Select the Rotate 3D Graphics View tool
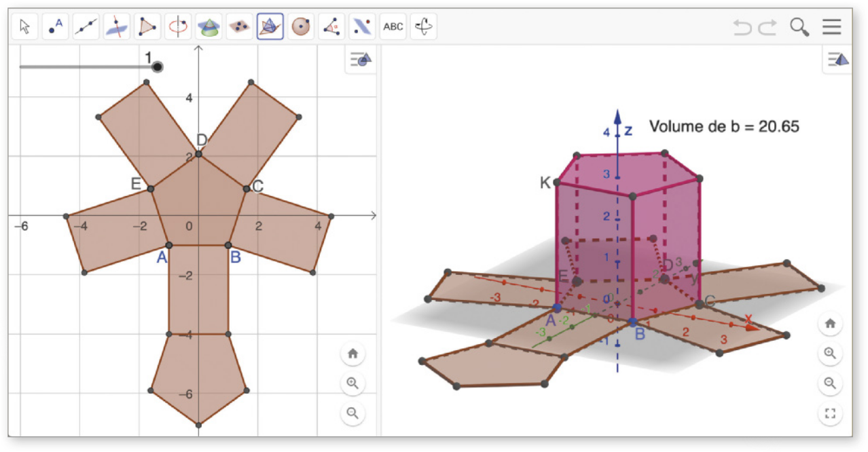The image size is (868, 452). point(424,26)
